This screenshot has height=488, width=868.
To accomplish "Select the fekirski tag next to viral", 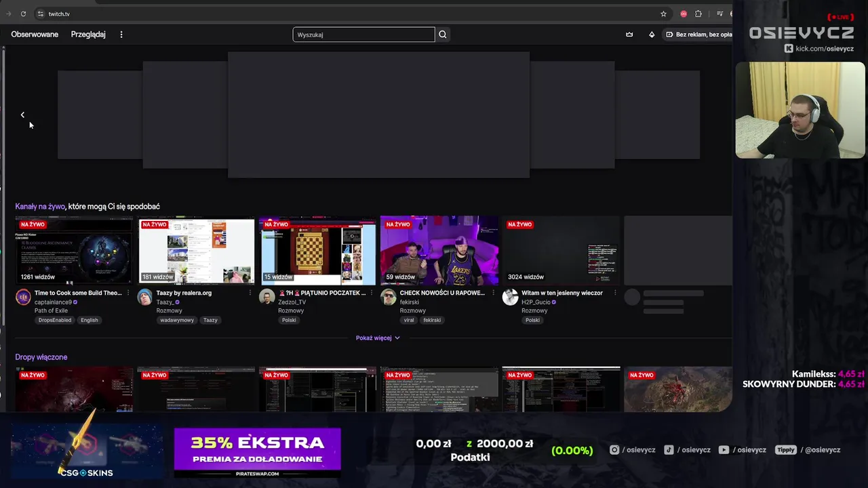I will (432, 320).
